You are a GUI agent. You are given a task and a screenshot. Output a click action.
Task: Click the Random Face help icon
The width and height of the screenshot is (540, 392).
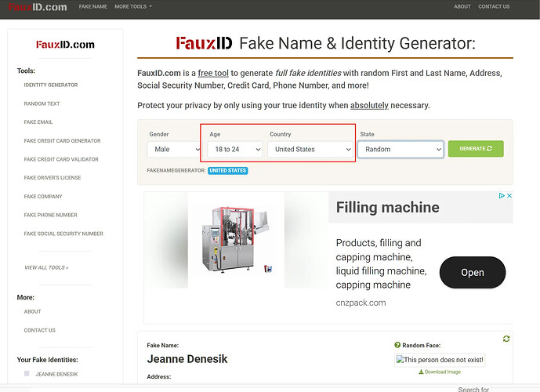click(397, 345)
